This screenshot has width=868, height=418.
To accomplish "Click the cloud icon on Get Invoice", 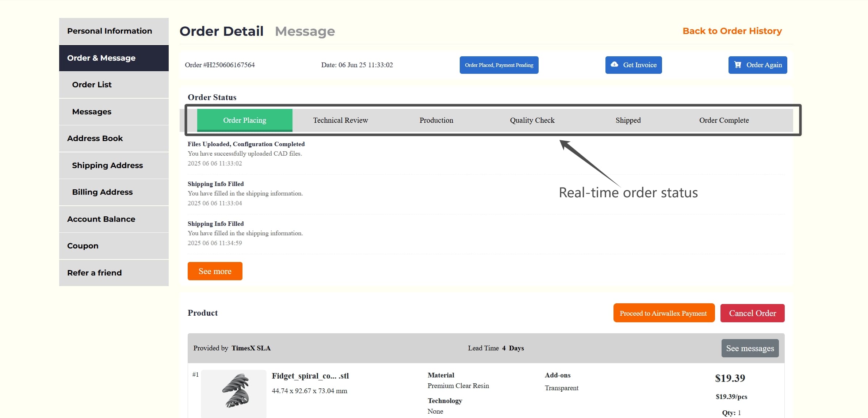I will 614,65.
